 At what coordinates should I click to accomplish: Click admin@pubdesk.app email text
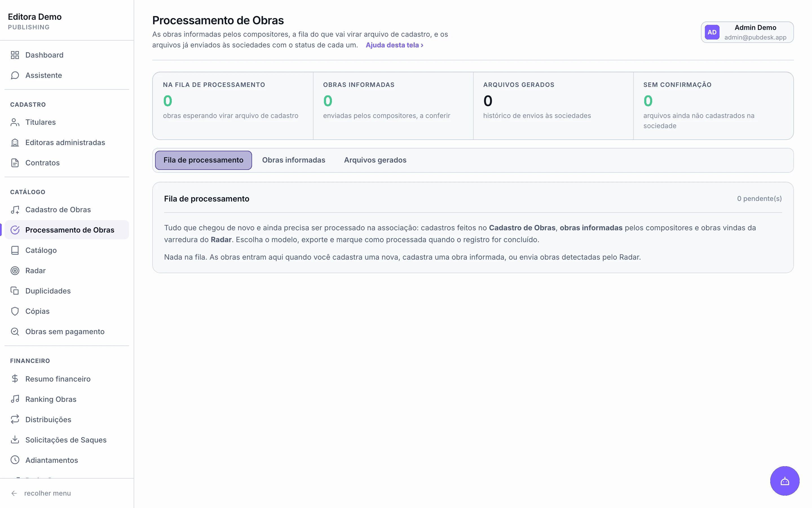pos(755,37)
